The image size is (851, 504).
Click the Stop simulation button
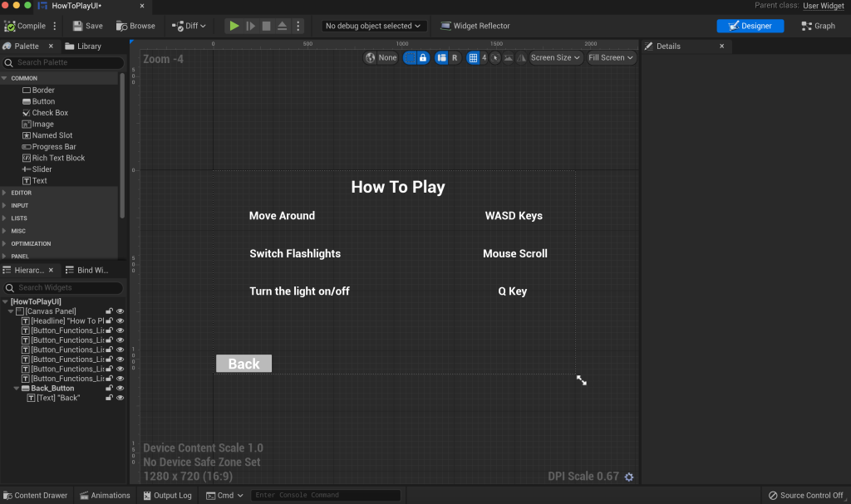266,26
